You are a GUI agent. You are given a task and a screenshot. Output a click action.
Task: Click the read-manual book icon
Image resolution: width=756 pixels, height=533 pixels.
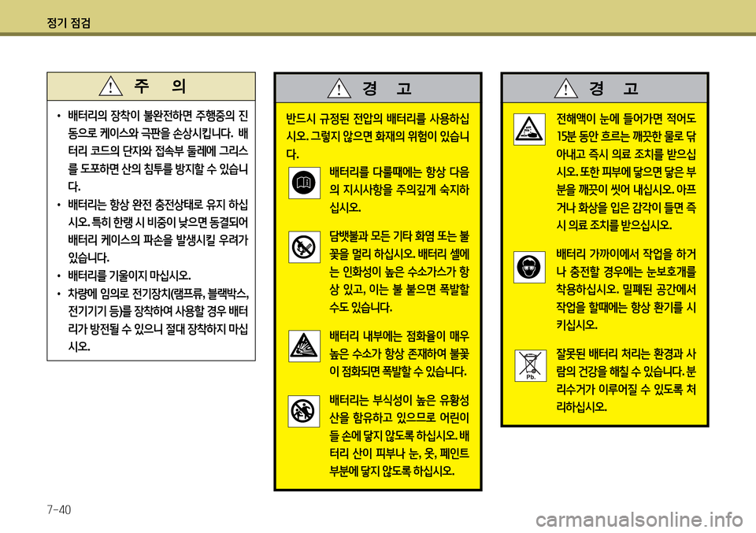click(304, 183)
